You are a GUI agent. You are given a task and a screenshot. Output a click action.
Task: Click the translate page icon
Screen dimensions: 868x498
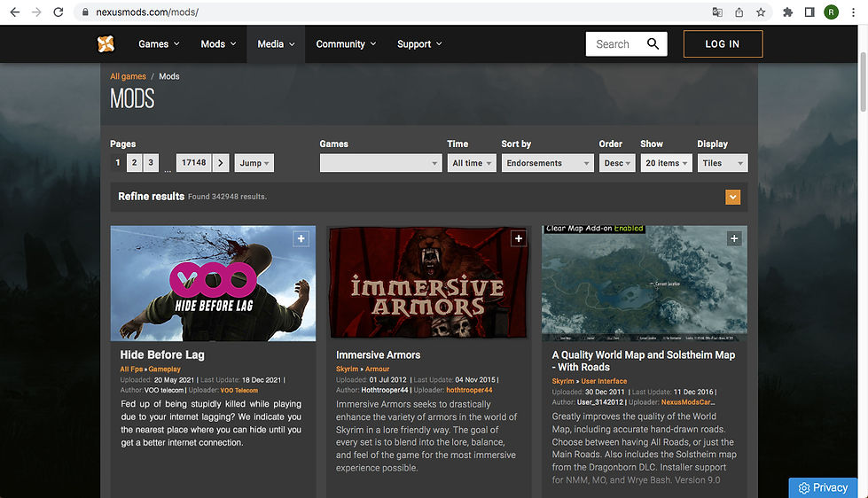717,12
